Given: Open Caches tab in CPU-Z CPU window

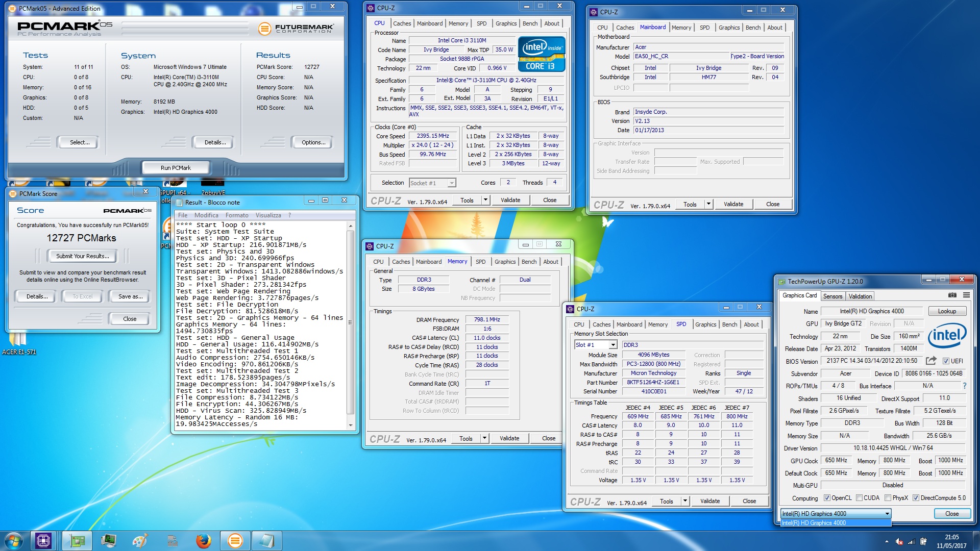Looking at the screenshot, I should [402, 23].
